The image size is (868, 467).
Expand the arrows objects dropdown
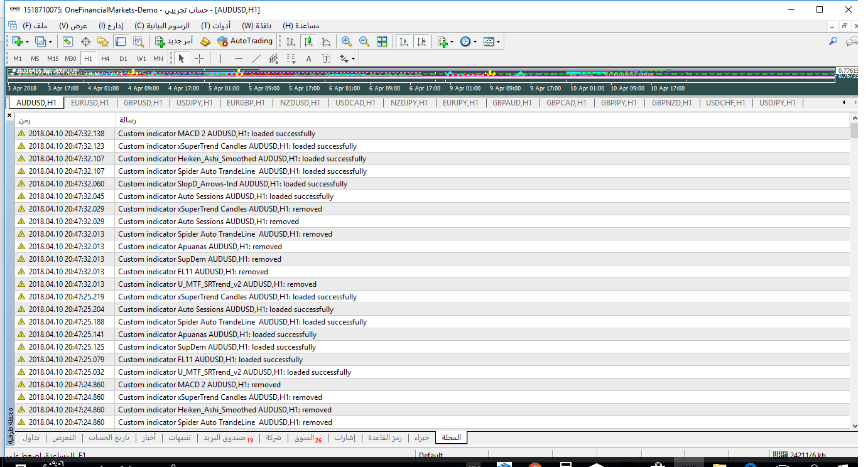tap(353, 58)
